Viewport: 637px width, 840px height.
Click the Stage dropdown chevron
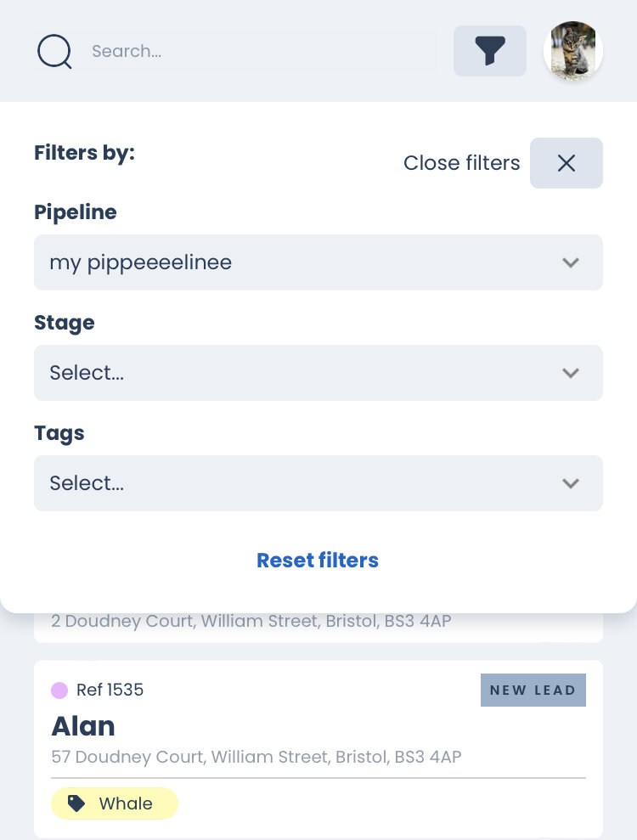point(571,373)
